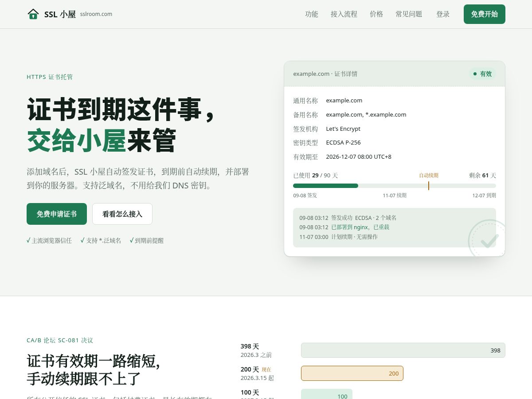This screenshot has height=399, width=532.
Task: Open the 接入流程 navigation item
Action: [344, 14]
